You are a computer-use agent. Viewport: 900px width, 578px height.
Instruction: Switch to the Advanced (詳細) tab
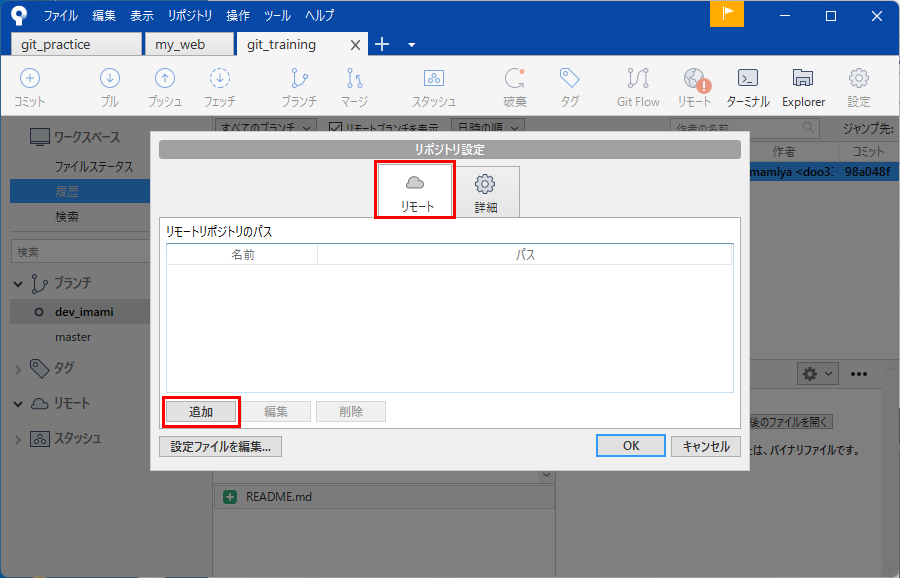[485, 192]
